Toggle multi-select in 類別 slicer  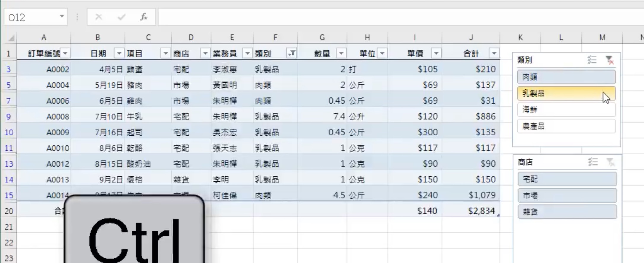[x=592, y=60]
